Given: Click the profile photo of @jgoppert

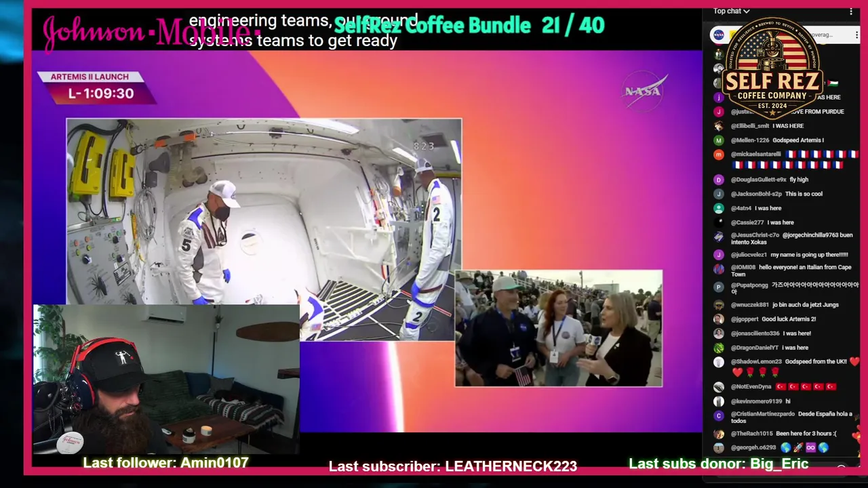Looking at the screenshot, I should (719, 319).
